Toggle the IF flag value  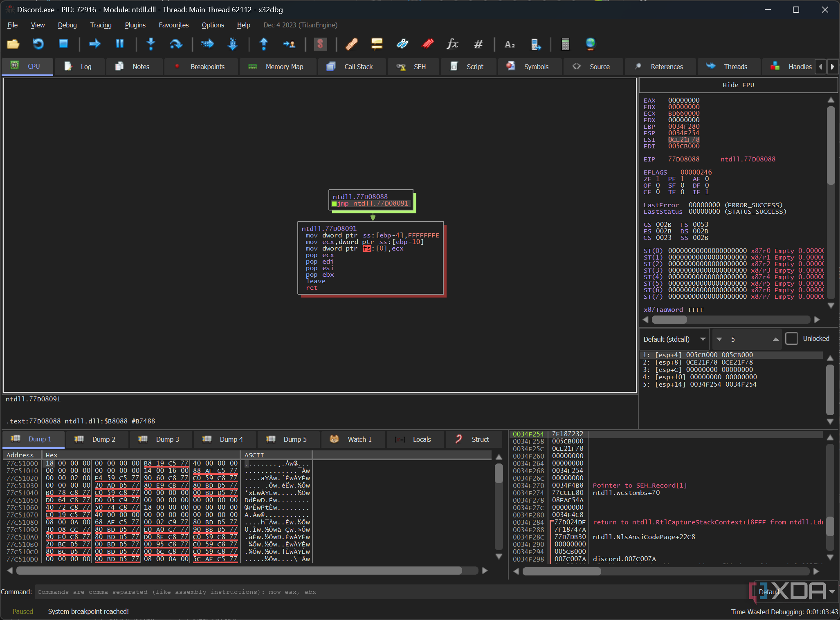[x=707, y=192]
